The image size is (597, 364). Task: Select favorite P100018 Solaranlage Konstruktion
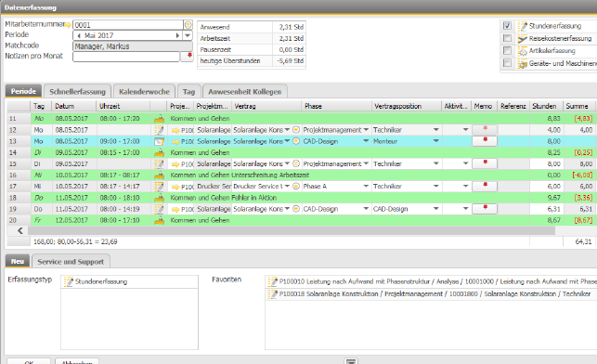tap(431, 294)
